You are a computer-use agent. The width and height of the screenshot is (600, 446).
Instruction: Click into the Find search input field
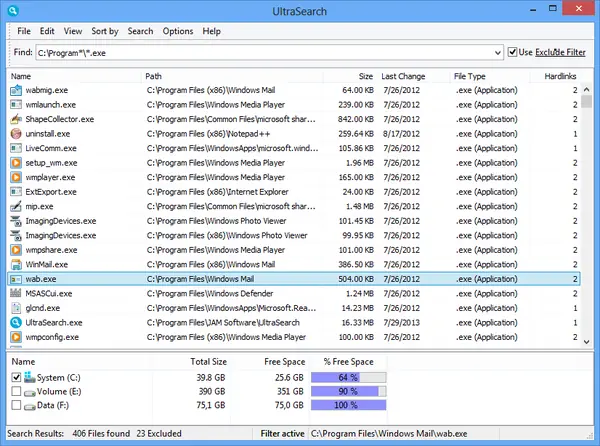click(x=260, y=52)
